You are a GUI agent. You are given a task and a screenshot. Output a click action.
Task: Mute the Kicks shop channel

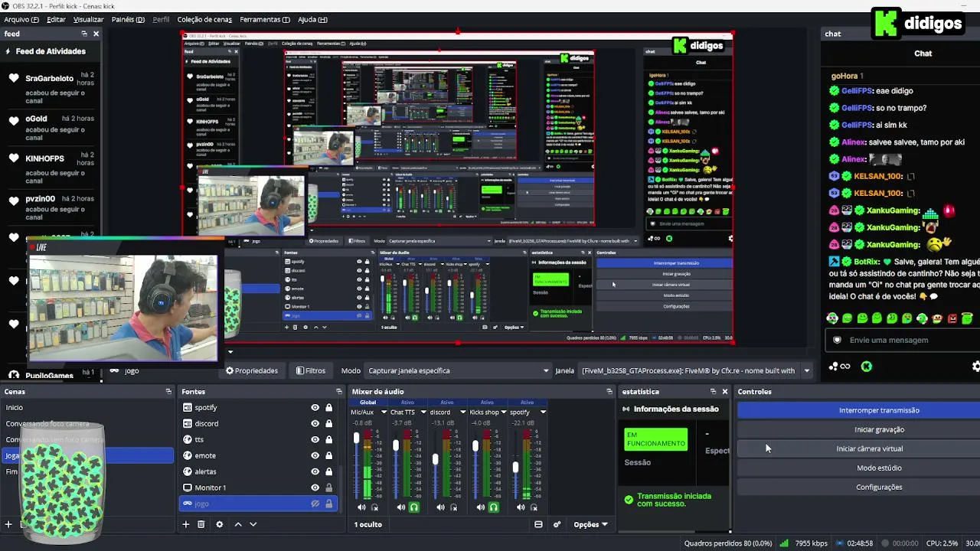tap(481, 507)
